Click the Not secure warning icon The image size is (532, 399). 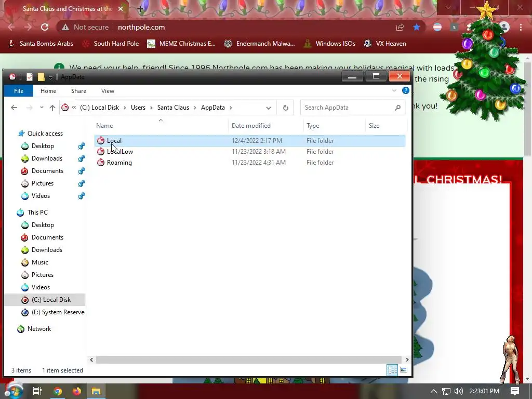point(65,27)
